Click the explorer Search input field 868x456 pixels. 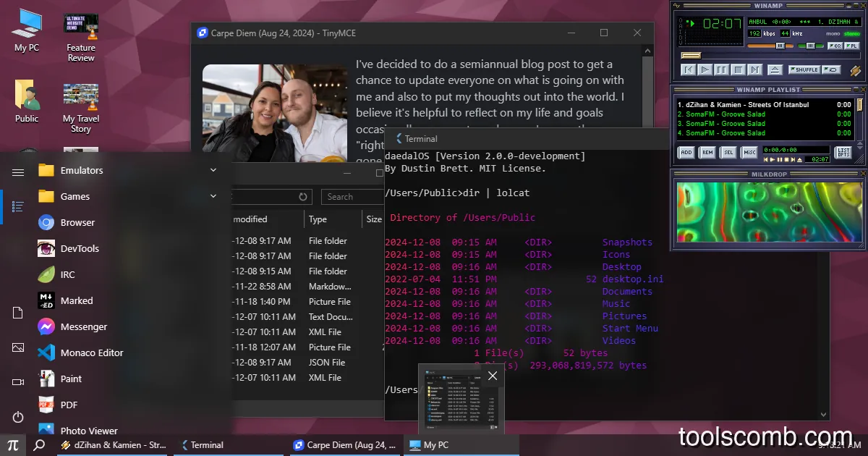tap(353, 197)
